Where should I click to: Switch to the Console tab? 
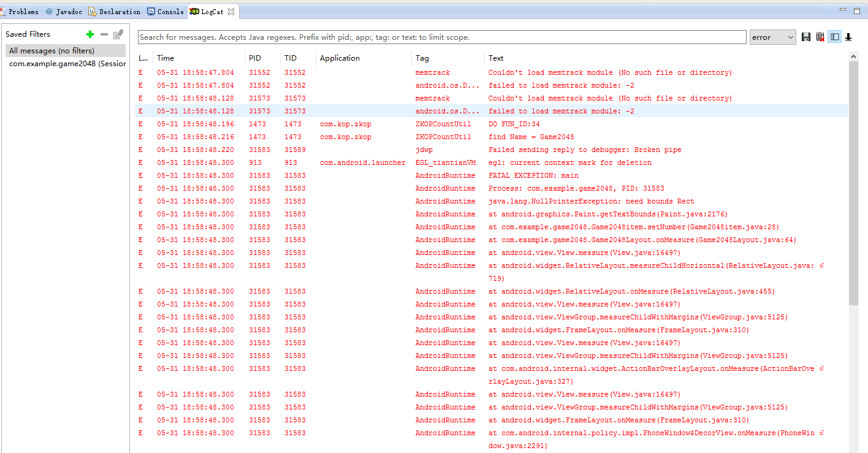166,12
